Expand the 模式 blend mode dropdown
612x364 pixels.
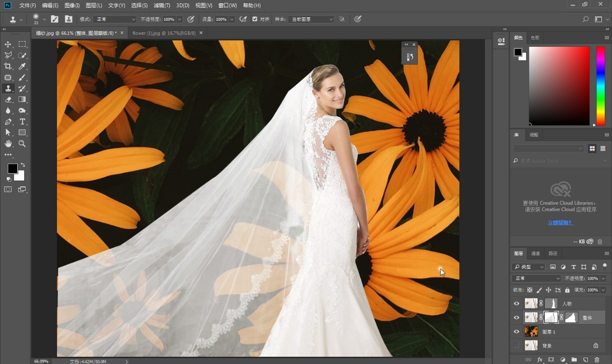coord(114,19)
